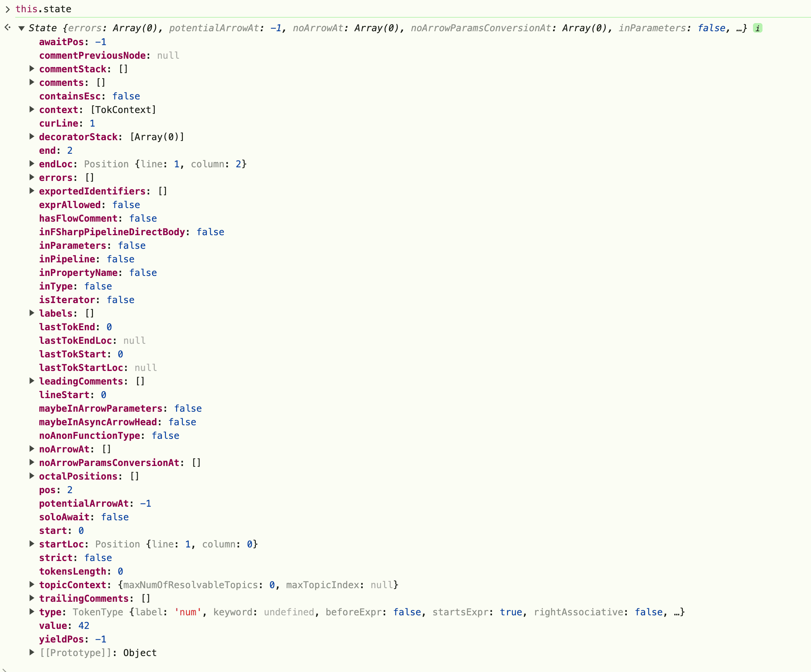Viewport: 811px width, 672px height.
Task: Expand the comments array
Action: click(x=32, y=82)
